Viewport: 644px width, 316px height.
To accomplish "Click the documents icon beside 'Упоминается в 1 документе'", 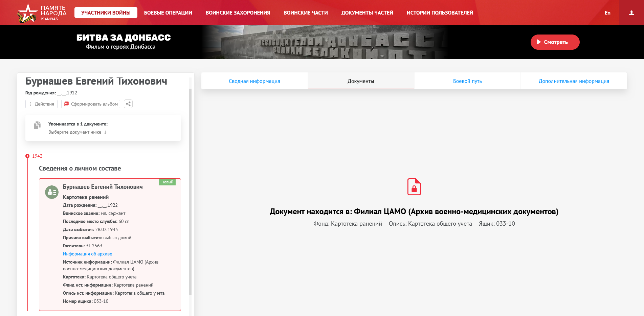I will click(37, 125).
